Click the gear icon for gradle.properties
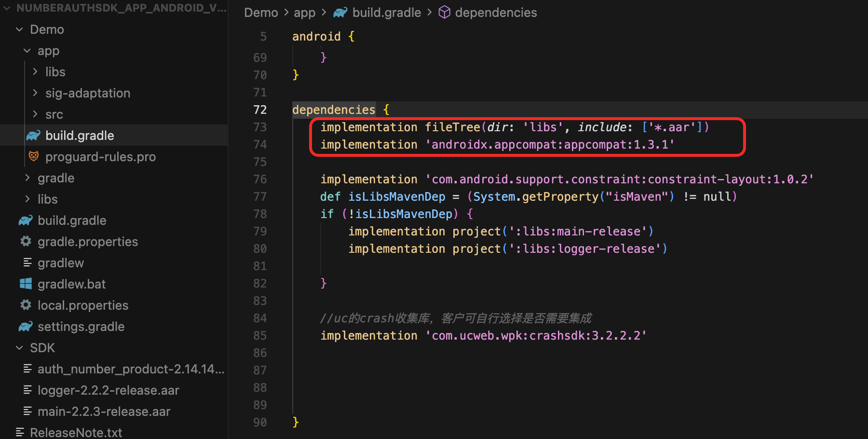Image resolution: width=868 pixels, height=439 pixels. click(x=26, y=241)
